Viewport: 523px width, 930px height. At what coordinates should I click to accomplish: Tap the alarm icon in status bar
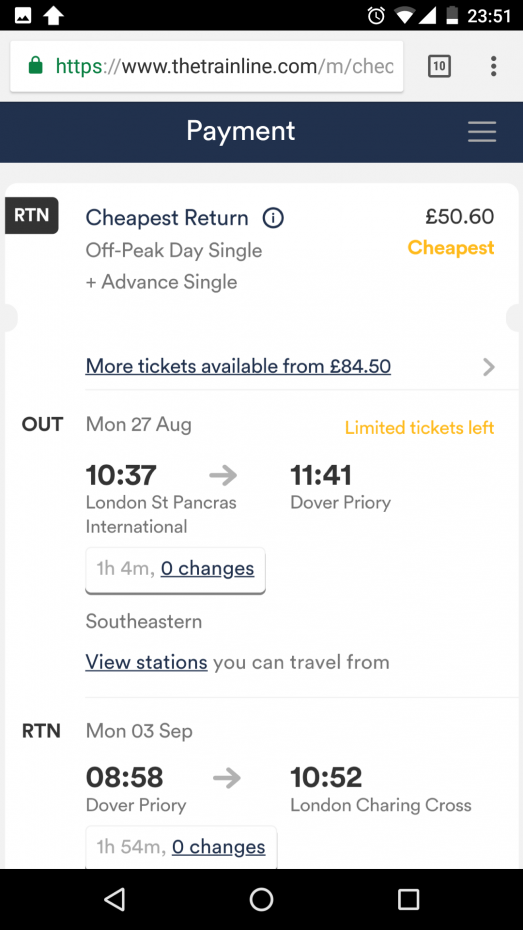pyautogui.click(x=377, y=15)
